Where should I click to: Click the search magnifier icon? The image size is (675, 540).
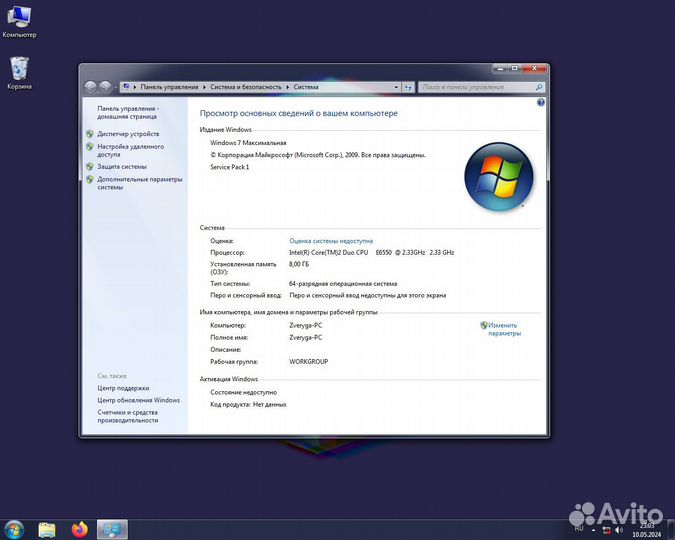tap(539, 87)
